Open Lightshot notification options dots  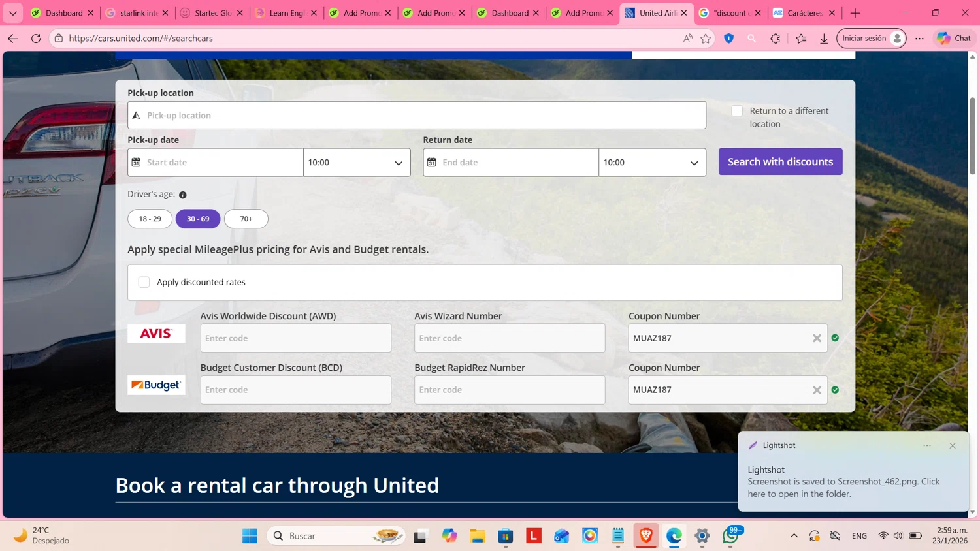pos(927,445)
